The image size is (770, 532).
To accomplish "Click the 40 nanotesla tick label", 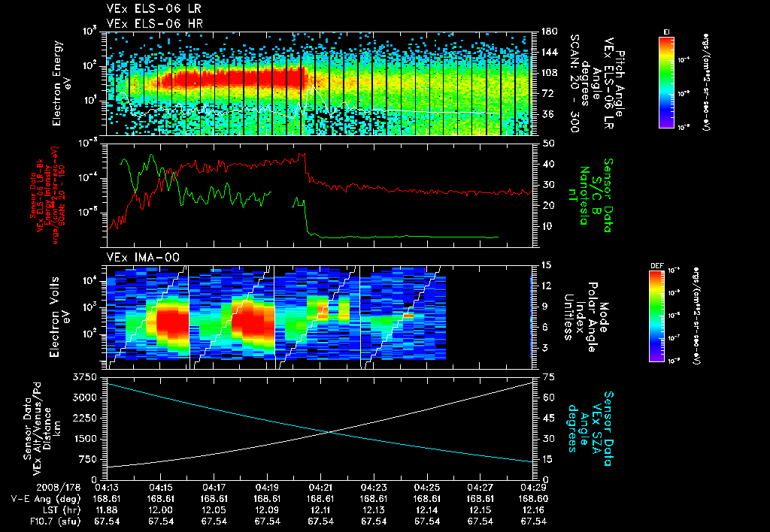I will 548,164.
